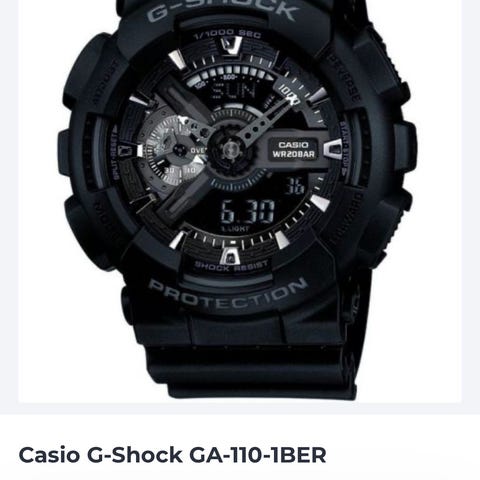Click the 1/1000 SEC text above dial

[227, 34]
